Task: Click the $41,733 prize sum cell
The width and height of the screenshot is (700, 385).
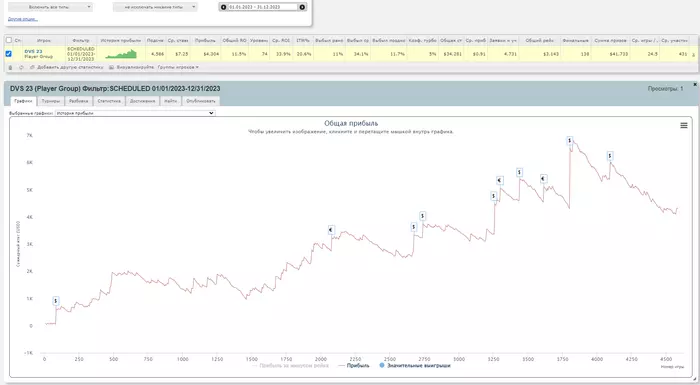Action: (619, 54)
